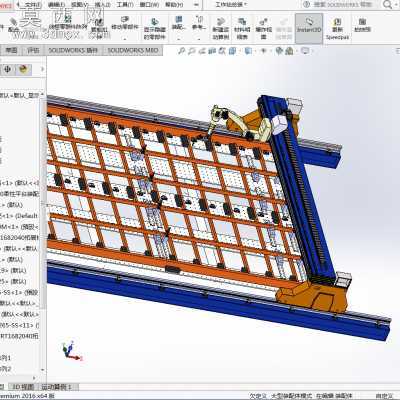Open the 视图(V) menu
This screenshot has height=400, width=400.
click(79, 4)
